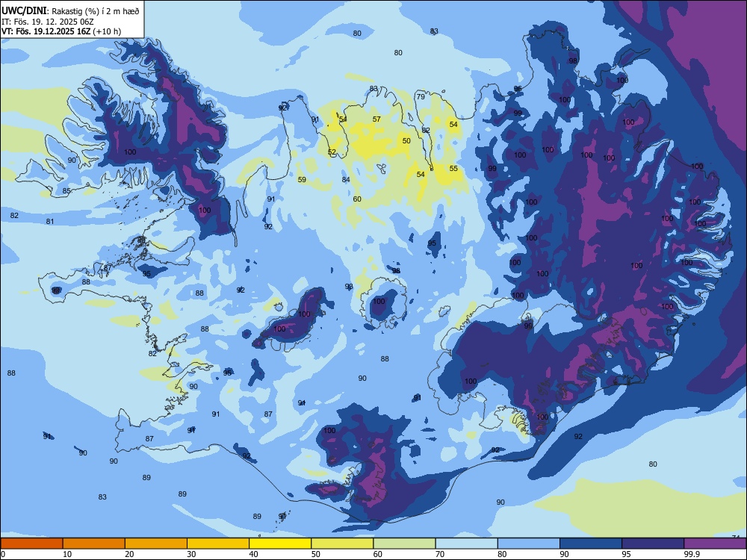The height and width of the screenshot is (560, 747).
Task: Click the '84' humidity value on the map
Action: [346, 179]
